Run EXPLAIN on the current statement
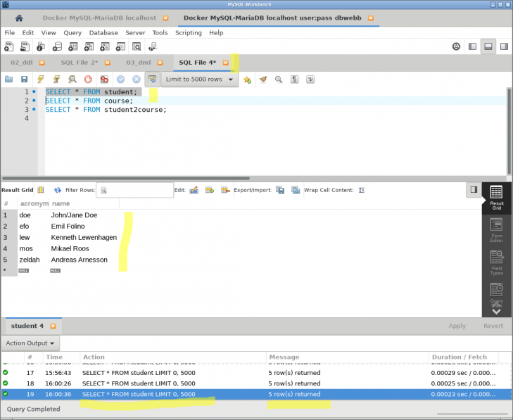Viewport: 513px width, 420px height. pyautogui.click(x=72, y=79)
